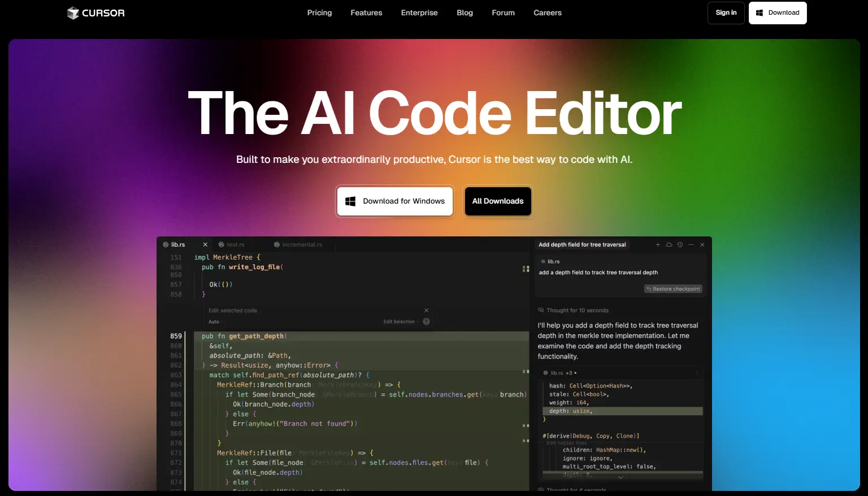Open the Auto model dropdown
The image size is (868, 496).
(x=214, y=321)
